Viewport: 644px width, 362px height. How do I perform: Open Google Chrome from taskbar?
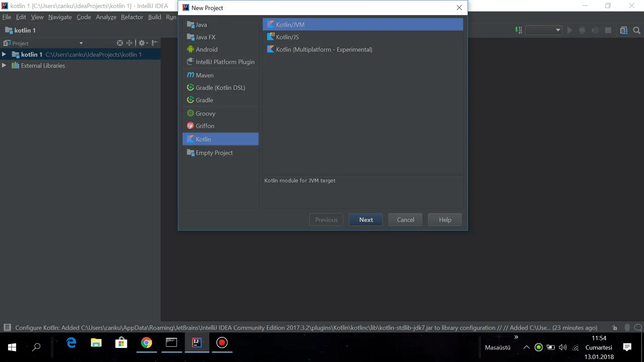click(146, 343)
